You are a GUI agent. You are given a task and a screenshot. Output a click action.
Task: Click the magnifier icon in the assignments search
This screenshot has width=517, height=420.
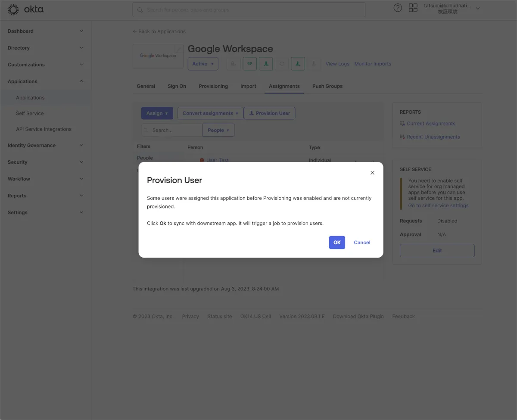pos(146,130)
